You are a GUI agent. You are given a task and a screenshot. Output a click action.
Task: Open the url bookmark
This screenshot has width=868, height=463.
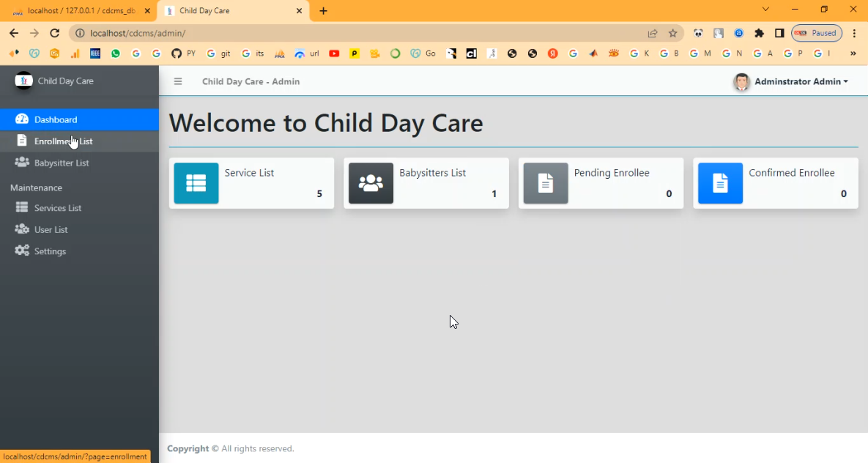pyautogui.click(x=307, y=53)
